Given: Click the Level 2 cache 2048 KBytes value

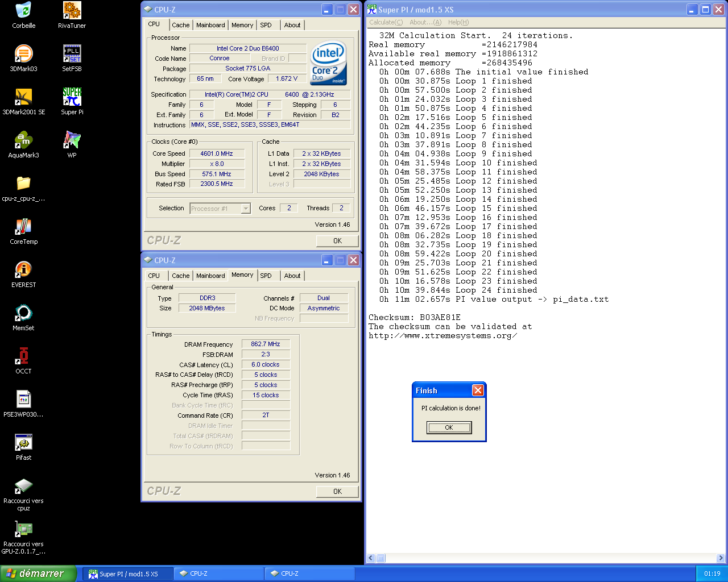Looking at the screenshot, I should click(321, 174).
